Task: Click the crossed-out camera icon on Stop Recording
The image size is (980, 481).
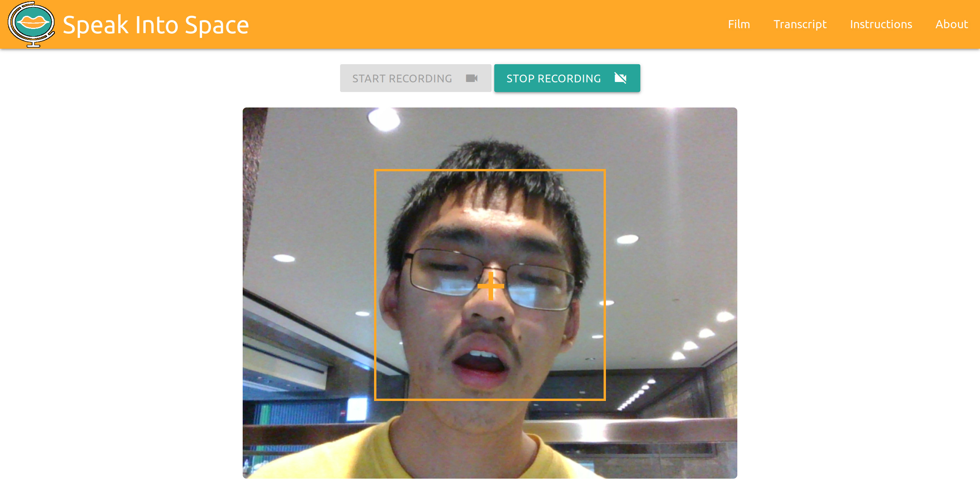Action: click(620, 78)
